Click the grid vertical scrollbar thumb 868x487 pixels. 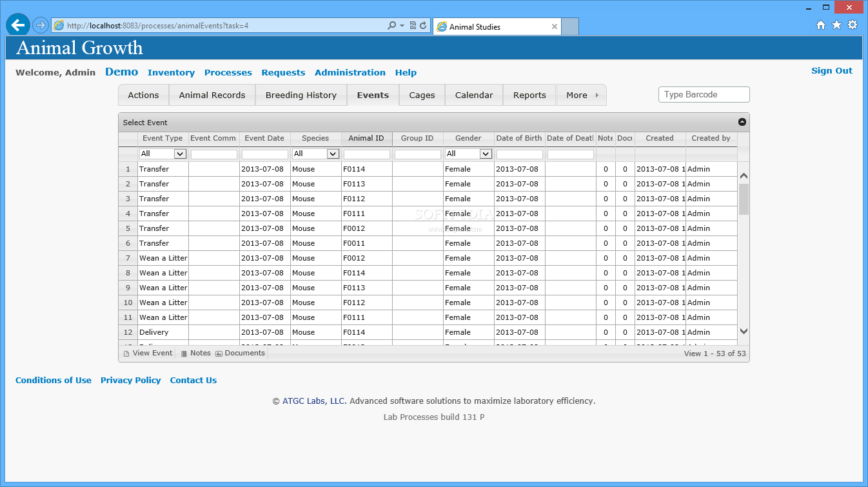[x=744, y=199]
